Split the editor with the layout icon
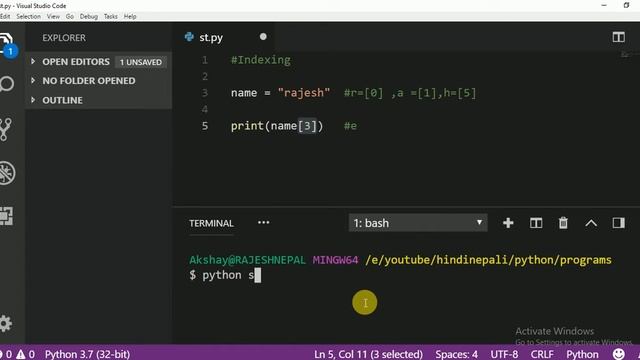640x360 pixels. click(618, 37)
